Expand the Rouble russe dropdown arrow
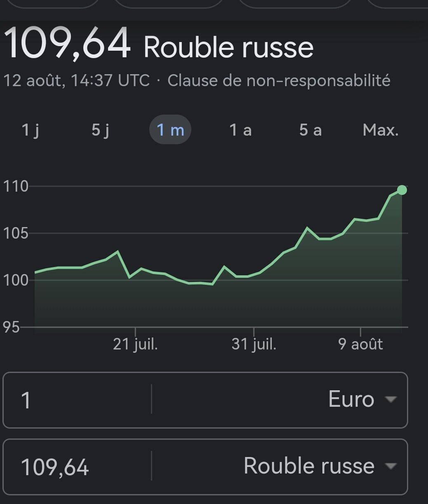Screen dimensions: 428x504 click(390, 466)
